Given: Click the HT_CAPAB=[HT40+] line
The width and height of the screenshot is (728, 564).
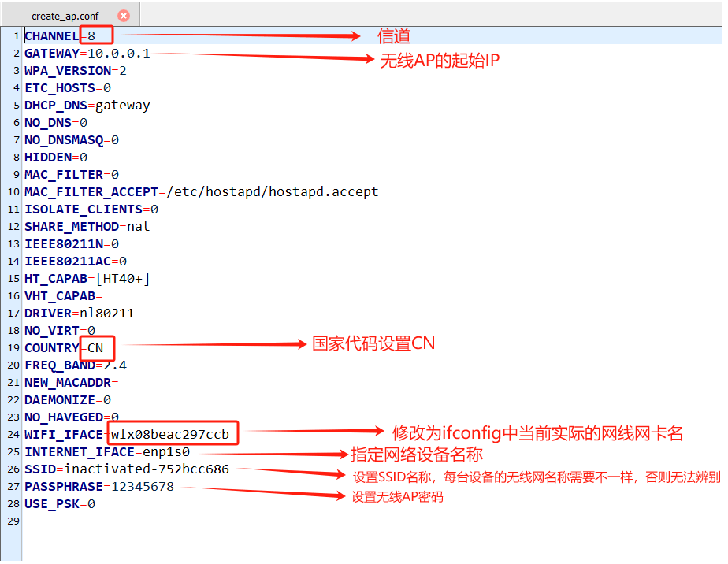Looking at the screenshot, I should [87, 279].
